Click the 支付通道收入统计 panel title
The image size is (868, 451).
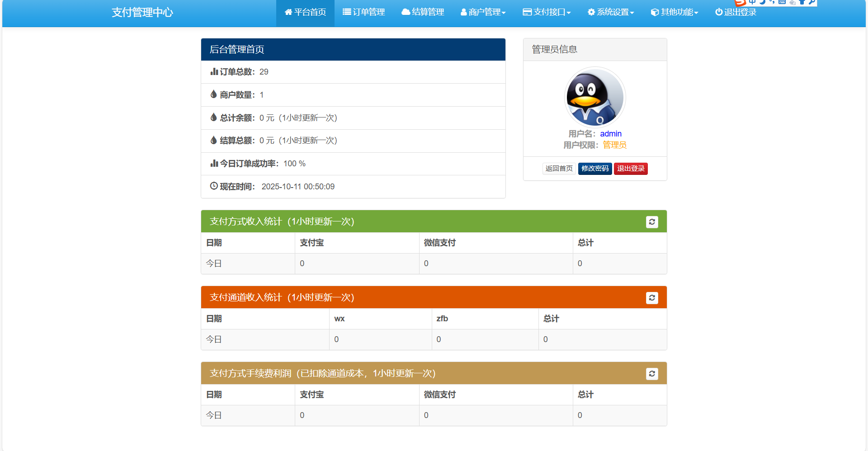click(x=282, y=297)
